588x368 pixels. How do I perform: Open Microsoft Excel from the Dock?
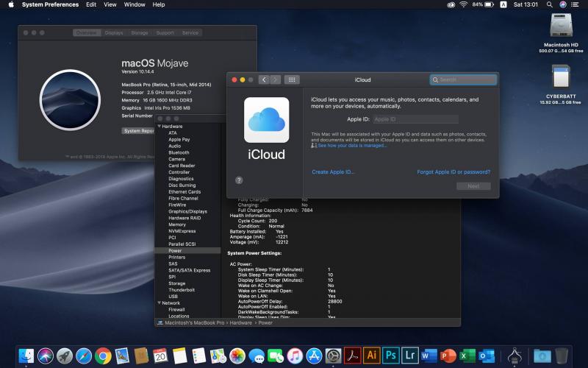[467, 355]
